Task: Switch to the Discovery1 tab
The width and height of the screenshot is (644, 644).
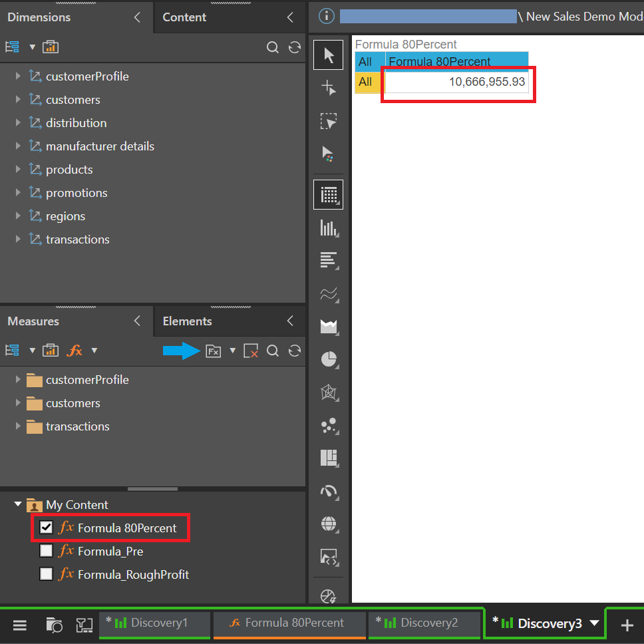Action: click(x=155, y=624)
